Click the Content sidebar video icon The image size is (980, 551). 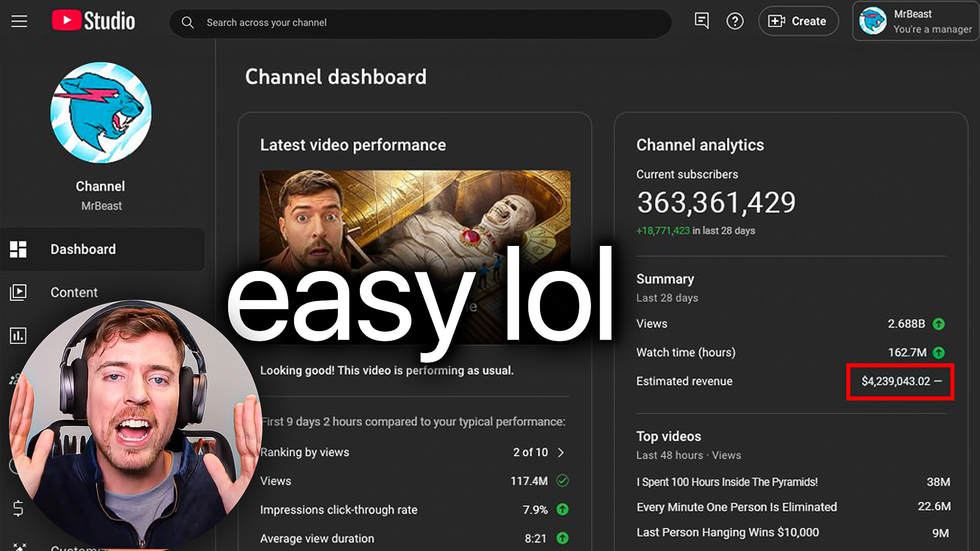[x=18, y=292]
